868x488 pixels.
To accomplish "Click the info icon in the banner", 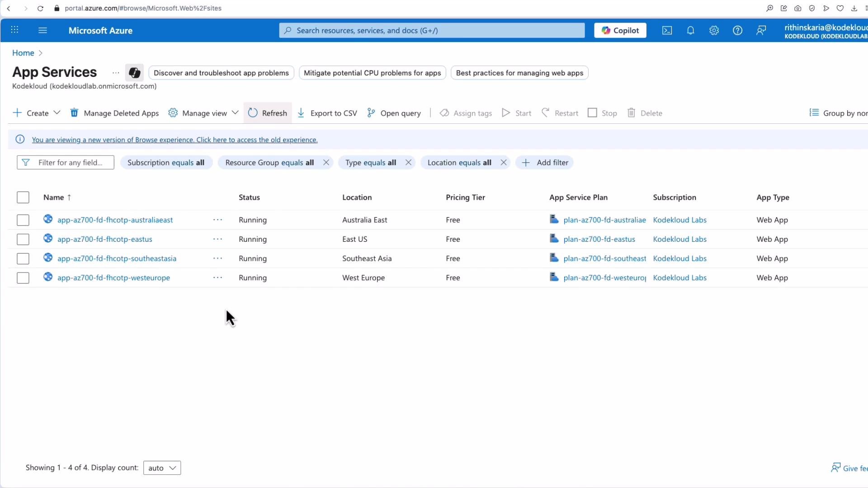I will pyautogui.click(x=20, y=139).
